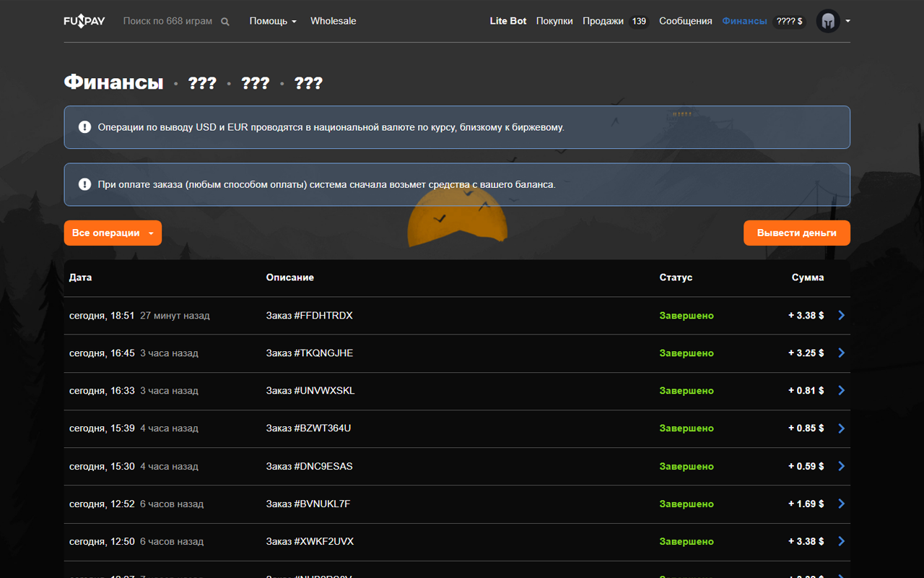Screen dimensions: 924x578
Task: Click the balance badge next to Финансы
Action: click(x=789, y=22)
